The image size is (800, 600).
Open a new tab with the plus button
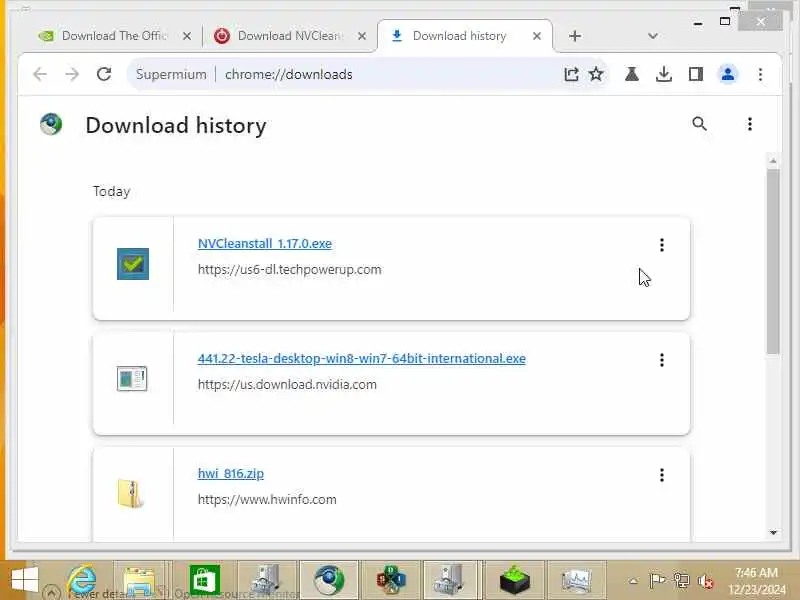tap(575, 36)
